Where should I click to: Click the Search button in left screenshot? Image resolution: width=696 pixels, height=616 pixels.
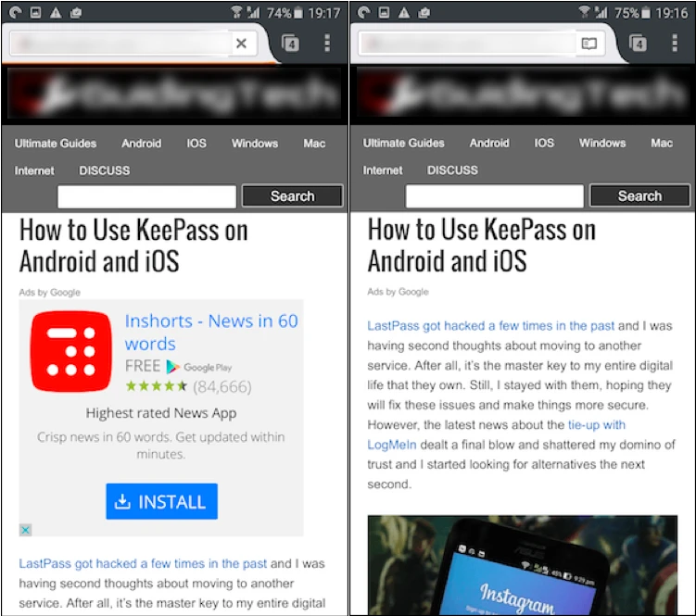(x=293, y=196)
